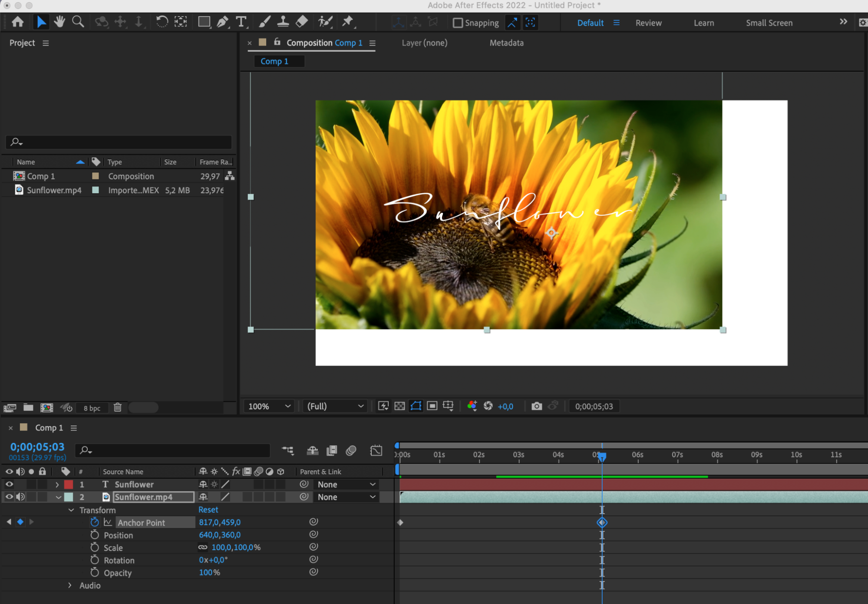
Task: Click the Take Snapshot camera icon
Action: [x=537, y=406]
